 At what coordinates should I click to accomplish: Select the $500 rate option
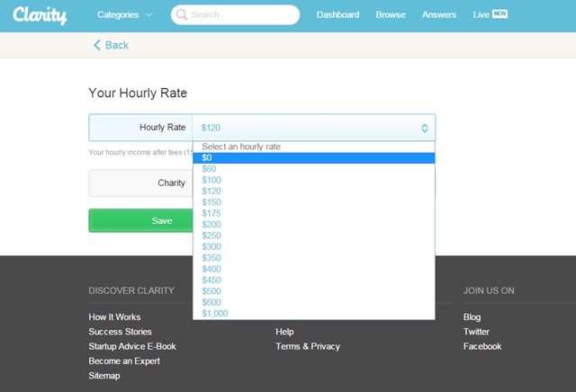[314, 291]
